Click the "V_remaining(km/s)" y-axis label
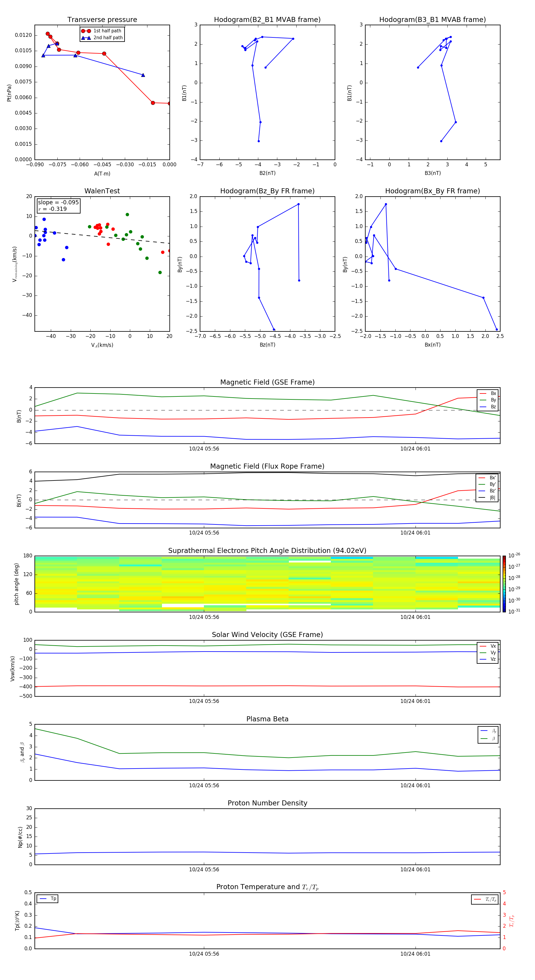Screen dimensions: 535x980 15,264
